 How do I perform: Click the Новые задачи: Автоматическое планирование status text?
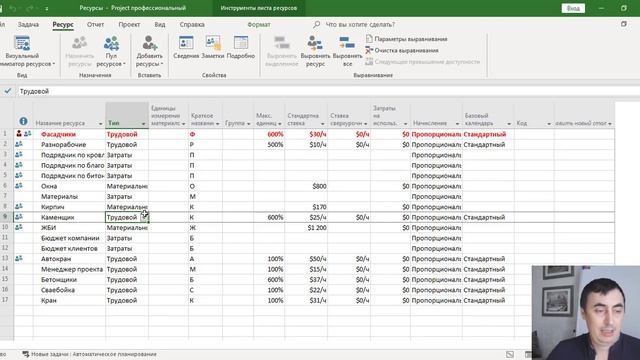(x=94, y=354)
